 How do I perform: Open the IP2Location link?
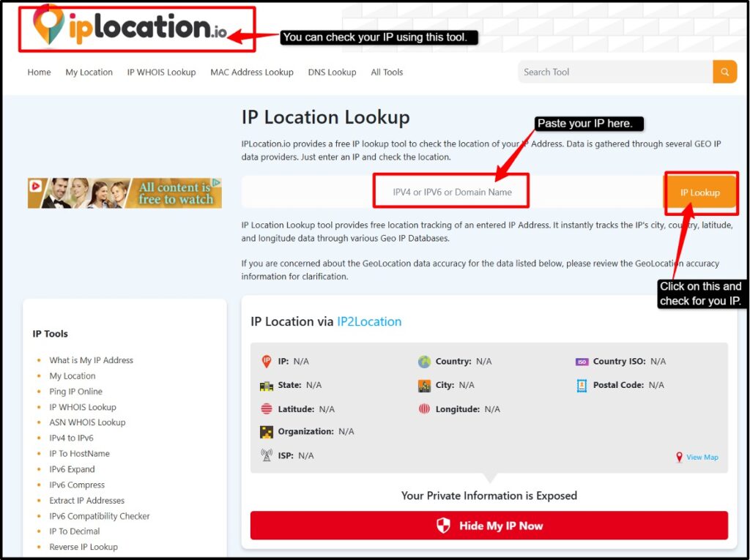point(369,321)
